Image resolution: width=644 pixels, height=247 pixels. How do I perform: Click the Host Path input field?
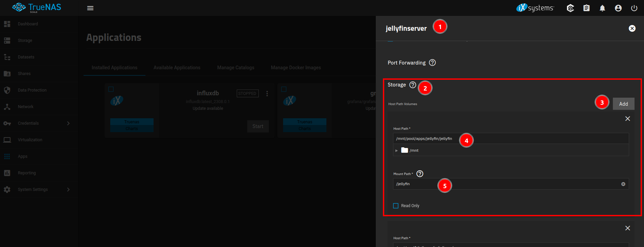511,139
